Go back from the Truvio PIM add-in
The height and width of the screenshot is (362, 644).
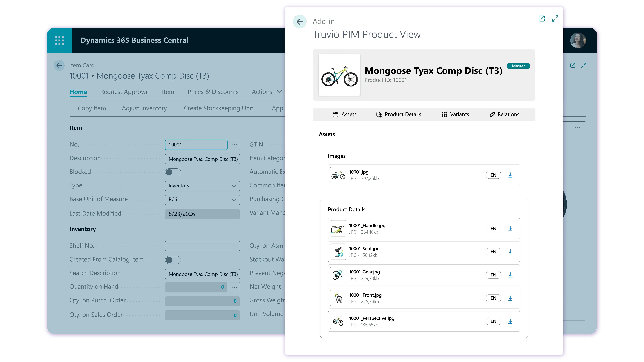tap(300, 22)
